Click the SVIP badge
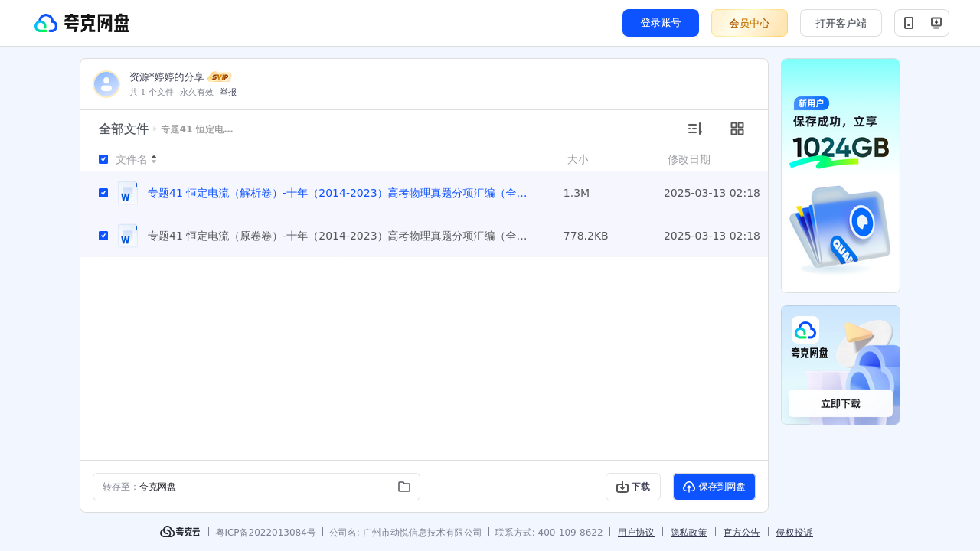The height and width of the screenshot is (551, 980). tap(220, 77)
